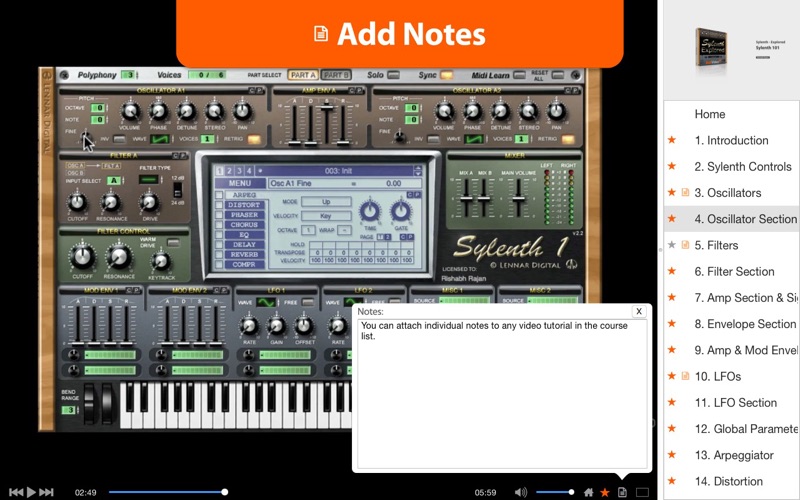Toggle favorite star in the player bar
This screenshot has width=800, height=500.
(605, 492)
